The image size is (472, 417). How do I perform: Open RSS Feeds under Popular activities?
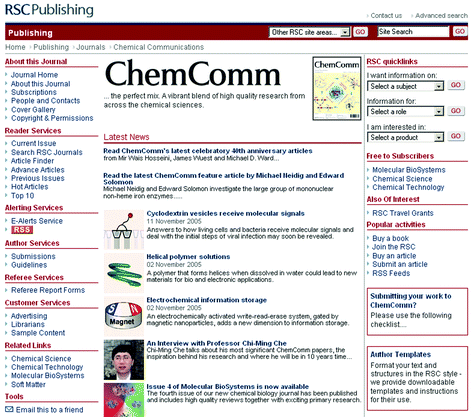pos(391,273)
